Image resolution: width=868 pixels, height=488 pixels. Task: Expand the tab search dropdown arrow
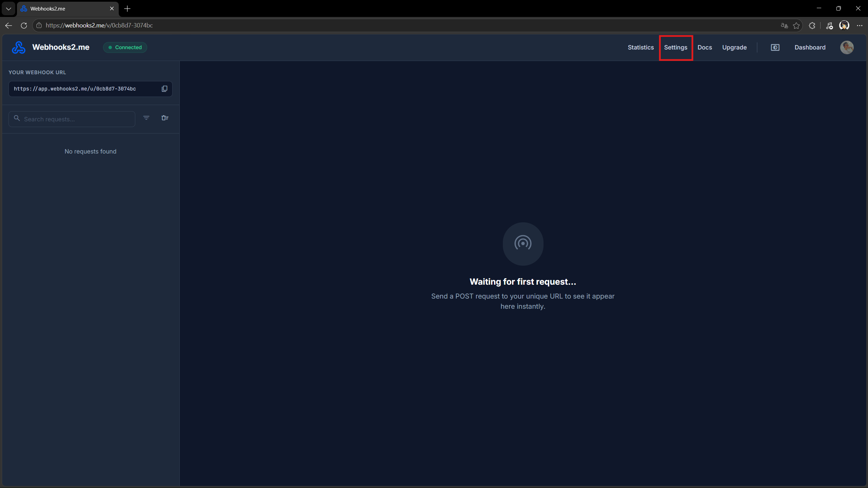[x=8, y=9]
